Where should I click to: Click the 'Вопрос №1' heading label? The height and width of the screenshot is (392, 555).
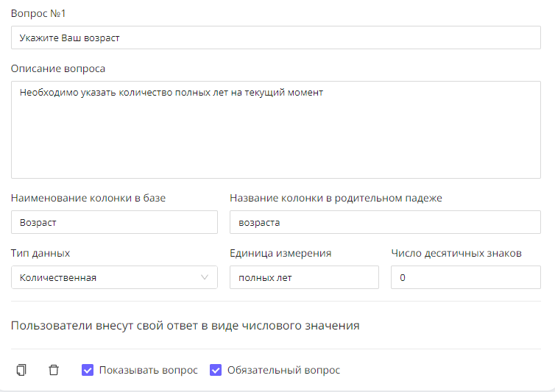point(38,13)
